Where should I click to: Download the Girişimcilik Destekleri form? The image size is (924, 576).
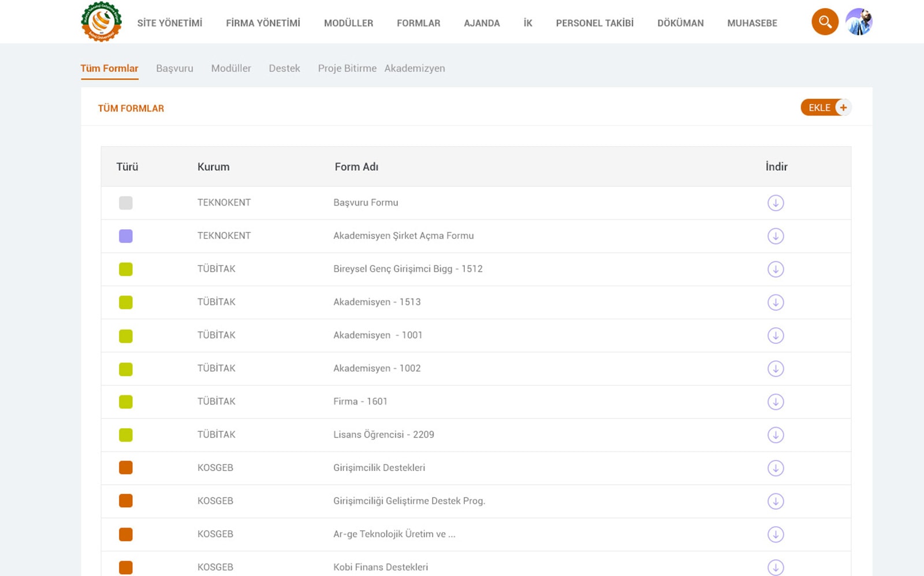(775, 468)
